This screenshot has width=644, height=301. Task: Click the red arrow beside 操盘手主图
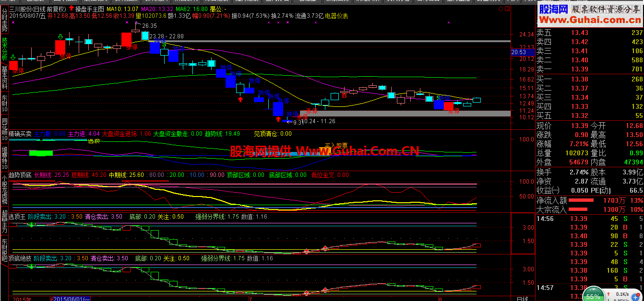72,9
